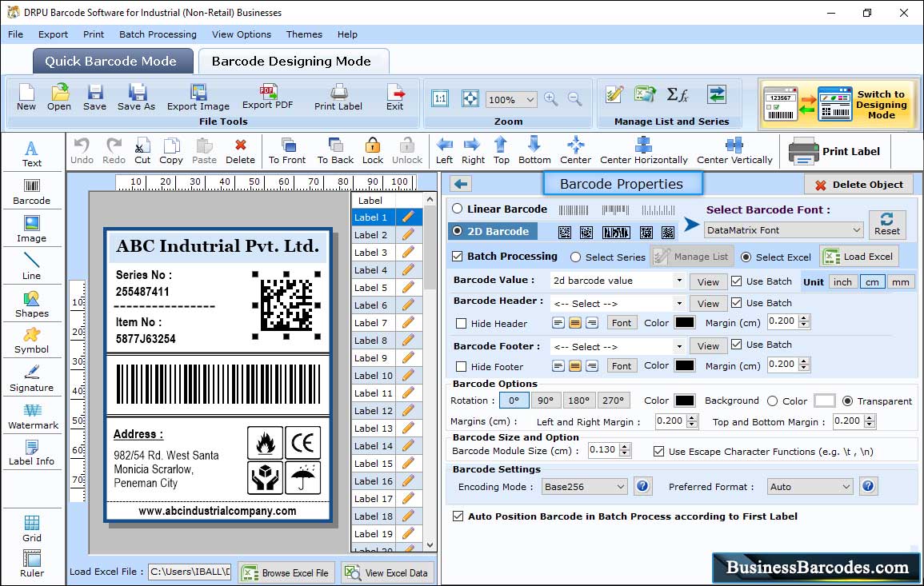Open the Themes menu
This screenshot has height=586, width=924.
(x=304, y=34)
